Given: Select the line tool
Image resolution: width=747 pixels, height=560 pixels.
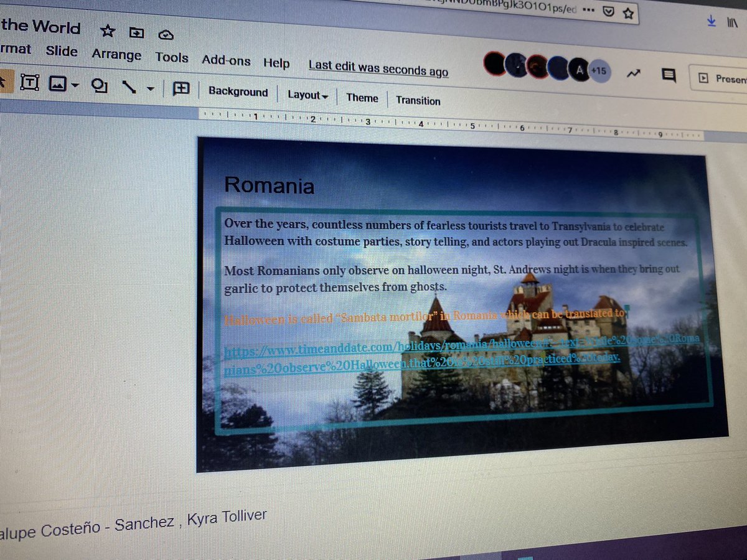Looking at the screenshot, I should (129, 87).
